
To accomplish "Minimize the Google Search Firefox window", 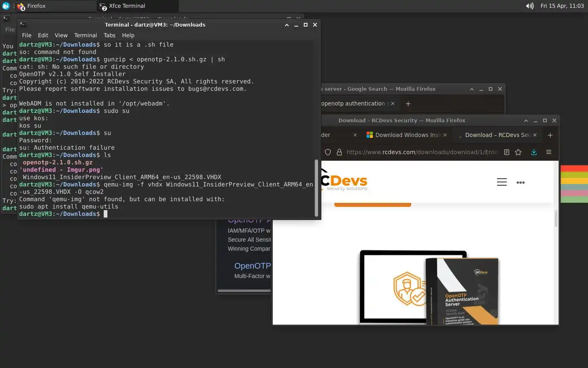I will point(481,89).
